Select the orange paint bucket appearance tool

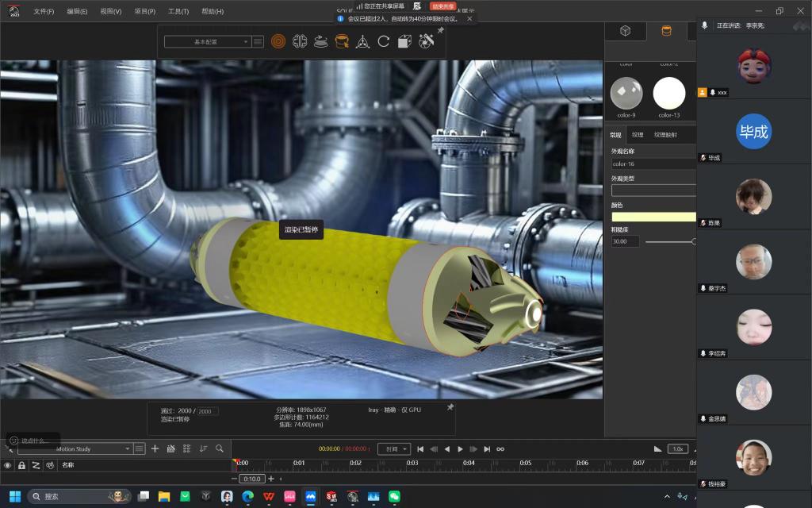click(342, 41)
